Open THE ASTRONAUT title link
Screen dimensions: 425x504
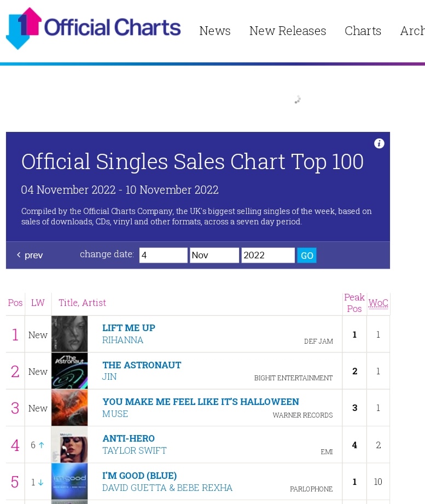pos(142,365)
